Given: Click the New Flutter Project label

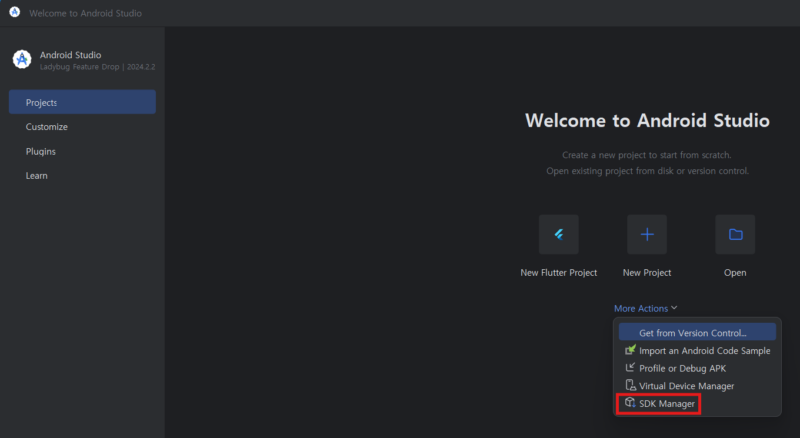Looking at the screenshot, I should point(559,273).
